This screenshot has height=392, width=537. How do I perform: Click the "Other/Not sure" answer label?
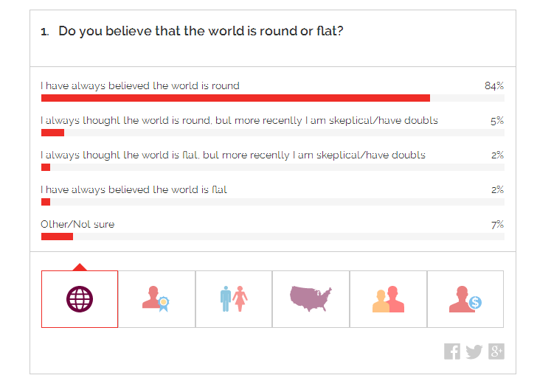[x=77, y=224]
